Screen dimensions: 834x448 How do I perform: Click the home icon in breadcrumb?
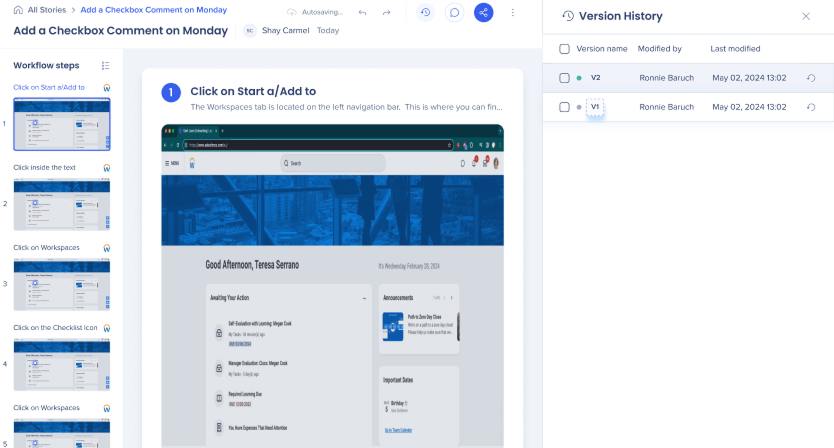pyautogui.click(x=18, y=10)
